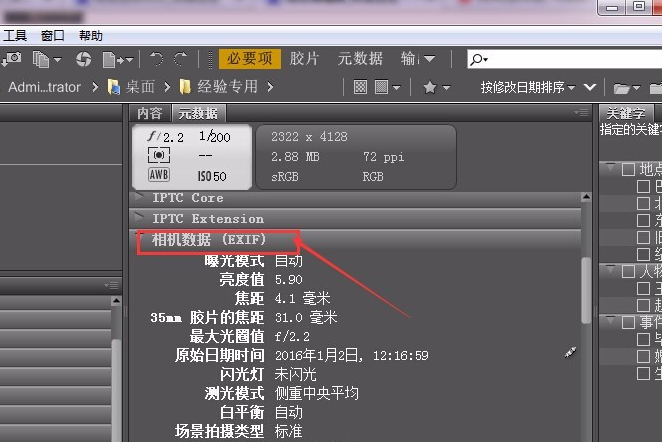Collapse the 事件 keyword group triangle
Image resolution: width=662 pixels, height=442 pixels.
click(610, 321)
